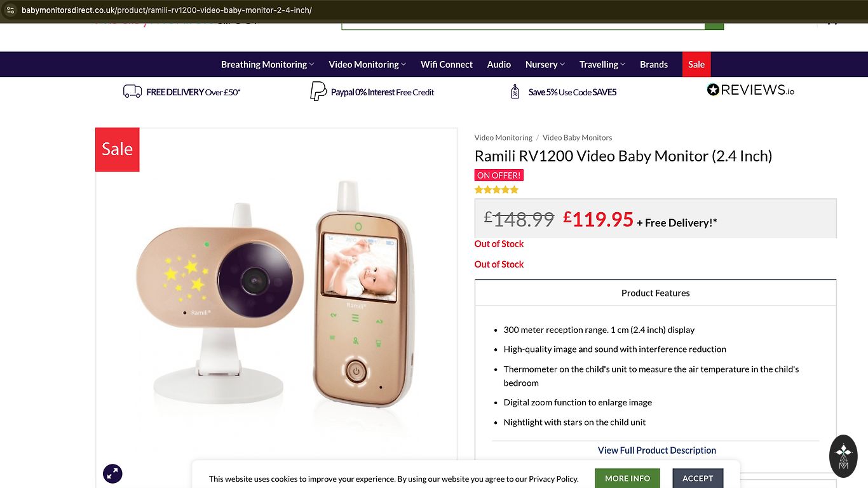
Task: Click the PayPal logo icon
Action: (x=318, y=91)
